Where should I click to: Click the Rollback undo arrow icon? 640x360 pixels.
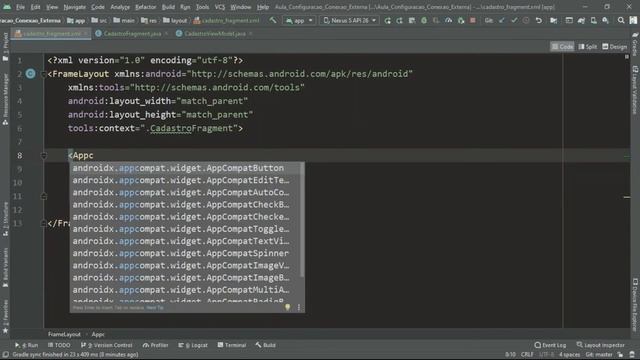point(539,20)
